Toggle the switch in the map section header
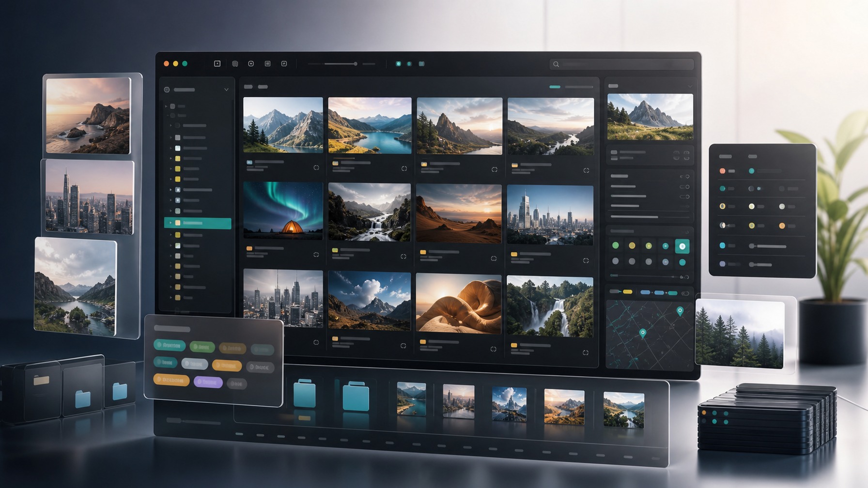 (685, 293)
